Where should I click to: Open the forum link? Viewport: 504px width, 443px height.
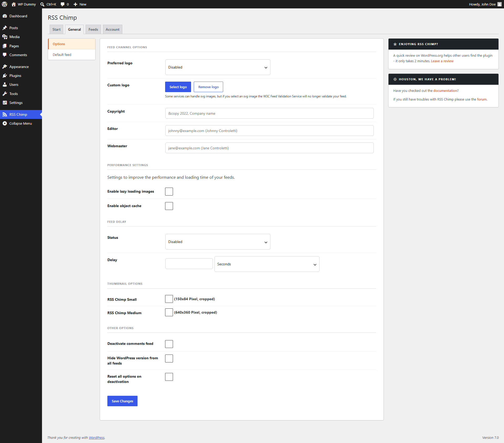click(x=482, y=99)
